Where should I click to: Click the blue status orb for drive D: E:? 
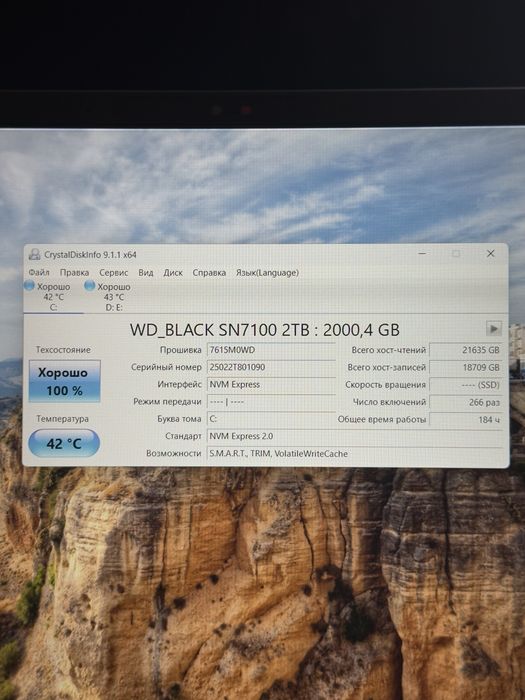tap(89, 286)
